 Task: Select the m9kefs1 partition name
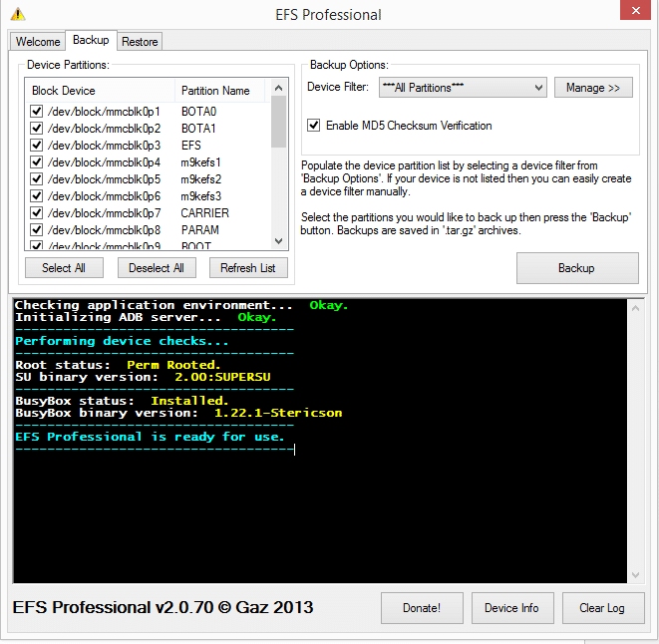coord(201,162)
